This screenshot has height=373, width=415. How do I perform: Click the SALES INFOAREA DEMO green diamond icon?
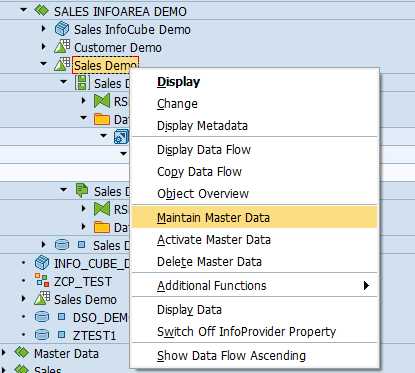pos(42,10)
